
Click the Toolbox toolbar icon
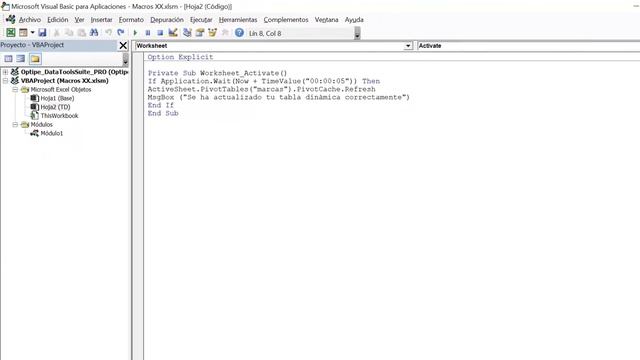tap(225, 33)
